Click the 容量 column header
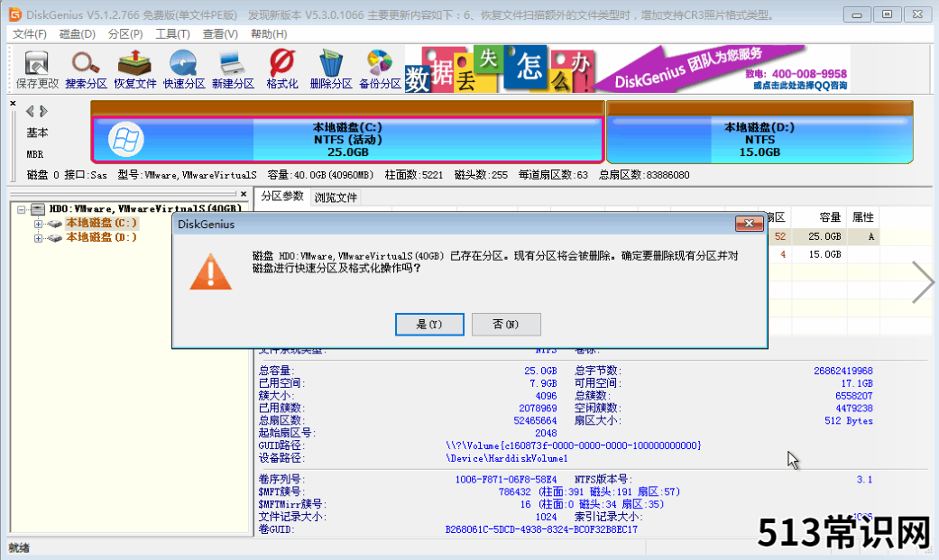This screenshot has width=939, height=560. [830, 217]
